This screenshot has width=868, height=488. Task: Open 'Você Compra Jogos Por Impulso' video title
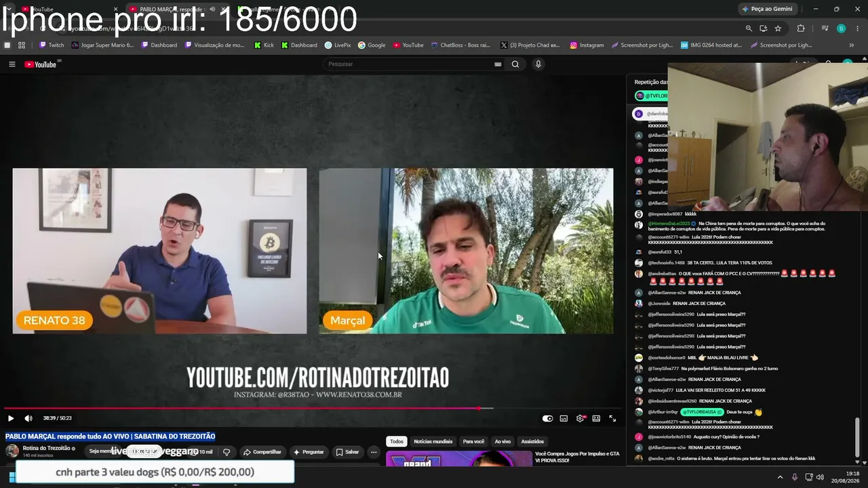pyautogui.click(x=577, y=457)
